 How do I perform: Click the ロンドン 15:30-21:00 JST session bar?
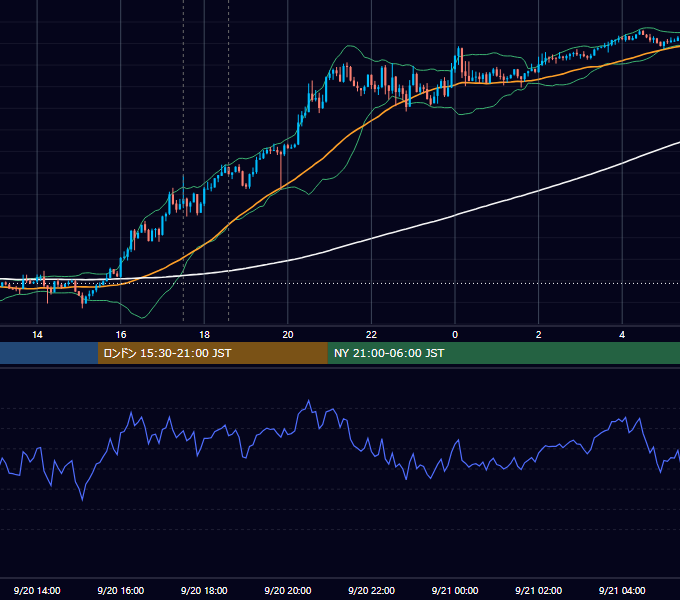(212, 353)
